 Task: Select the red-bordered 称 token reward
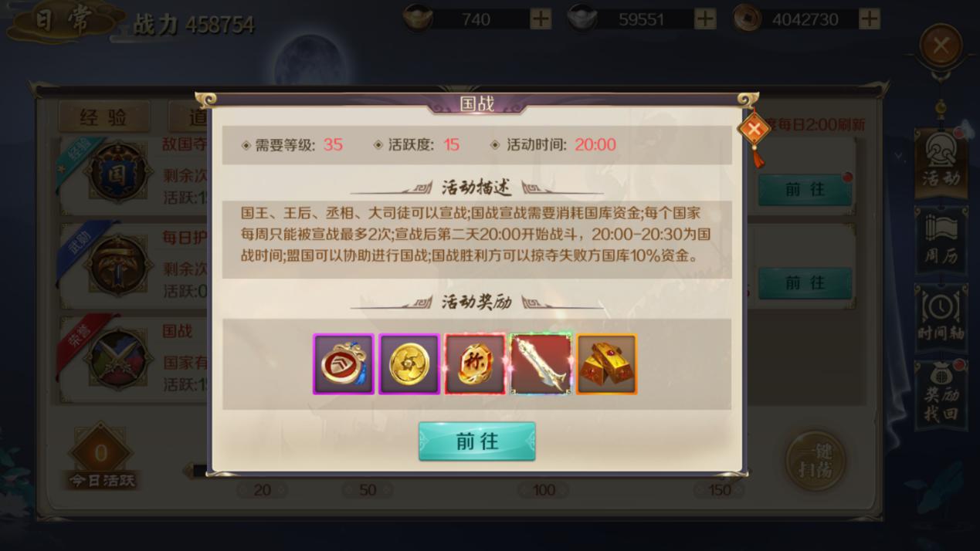click(475, 364)
